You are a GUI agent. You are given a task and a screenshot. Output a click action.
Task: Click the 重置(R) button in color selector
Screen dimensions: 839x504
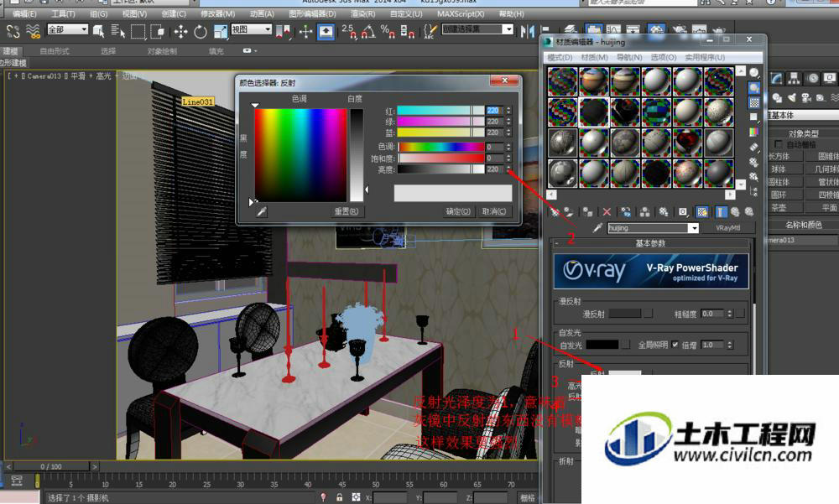pos(347,212)
